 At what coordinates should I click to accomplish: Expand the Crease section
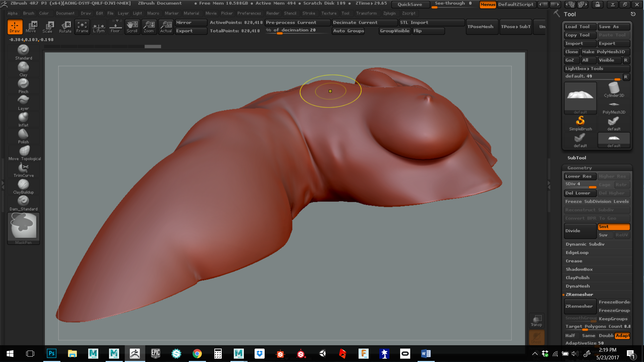pyautogui.click(x=574, y=261)
